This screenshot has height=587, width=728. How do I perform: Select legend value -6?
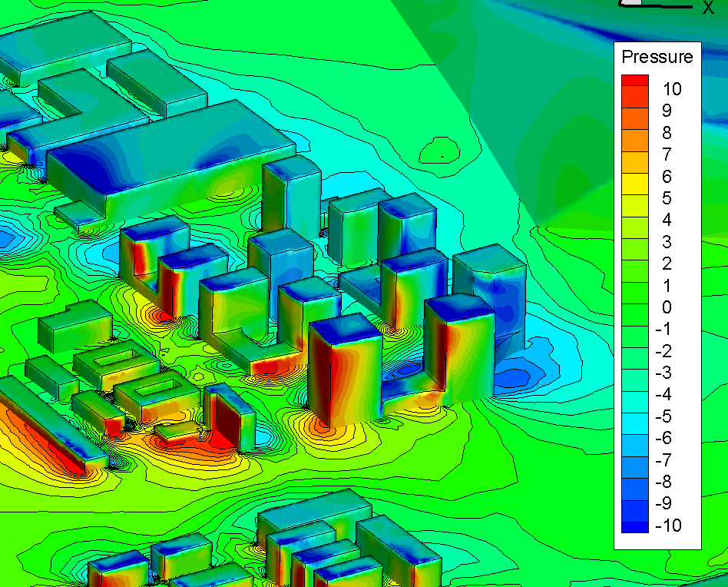pos(663,438)
